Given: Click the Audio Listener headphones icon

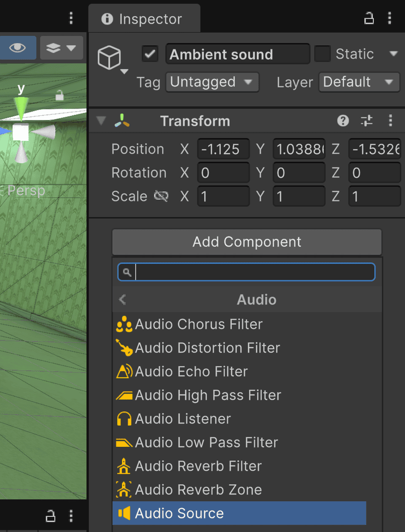Looking at the screenshot, I should (x=124, y=419).
